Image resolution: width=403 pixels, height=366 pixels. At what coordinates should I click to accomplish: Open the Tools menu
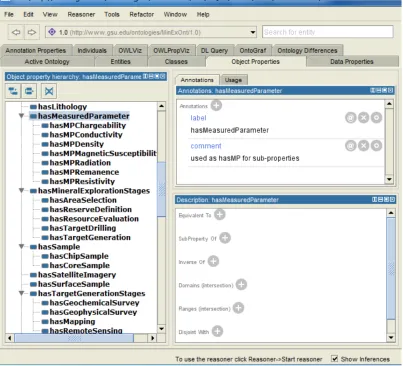(112, 14)
